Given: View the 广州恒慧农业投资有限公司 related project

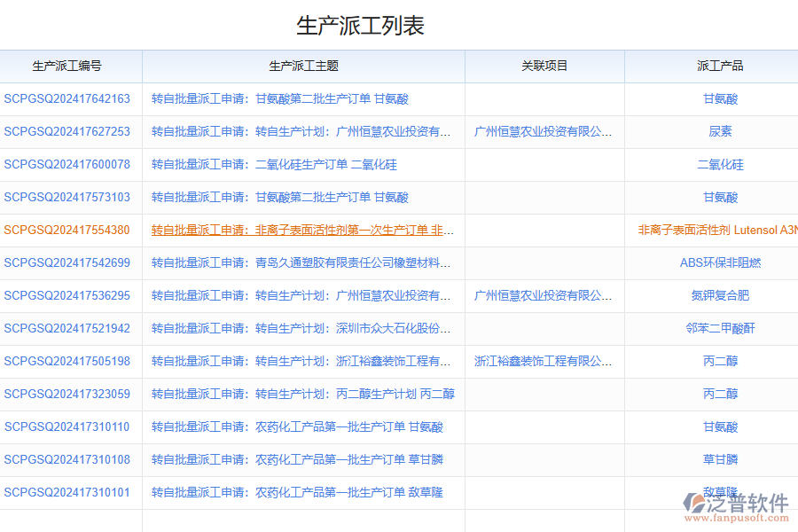Looking at the screenshot, I should coord(543,131).
